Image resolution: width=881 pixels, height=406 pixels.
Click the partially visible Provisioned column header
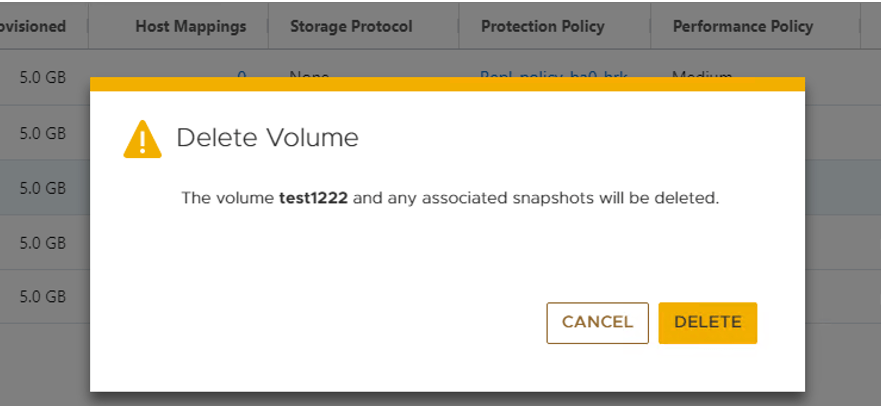[33, 26]
